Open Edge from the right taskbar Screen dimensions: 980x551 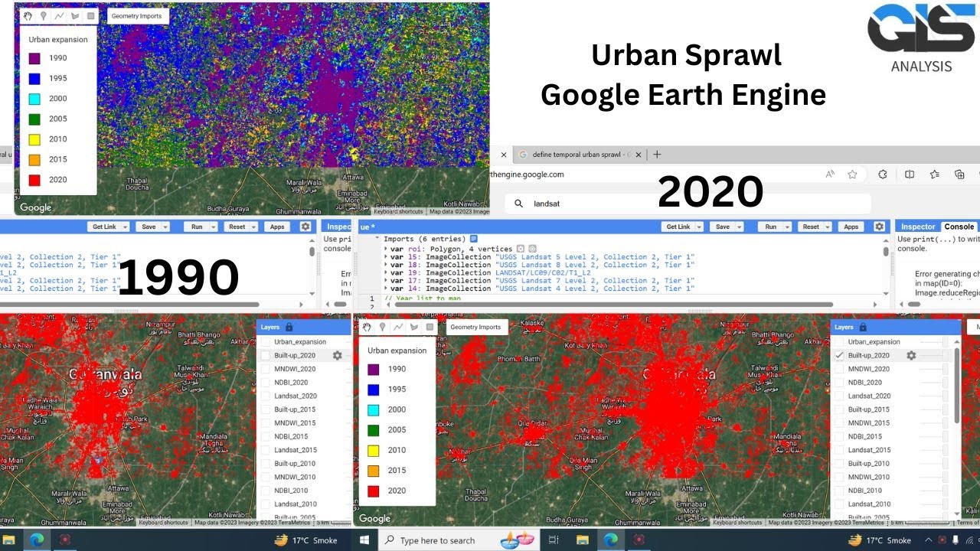point(610,540)
